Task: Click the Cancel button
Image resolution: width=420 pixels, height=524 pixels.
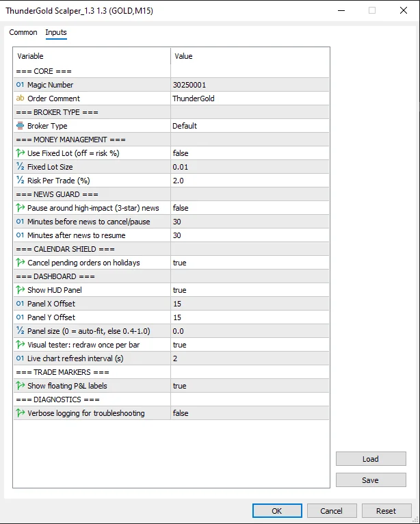Action: (x=332, y=510)
